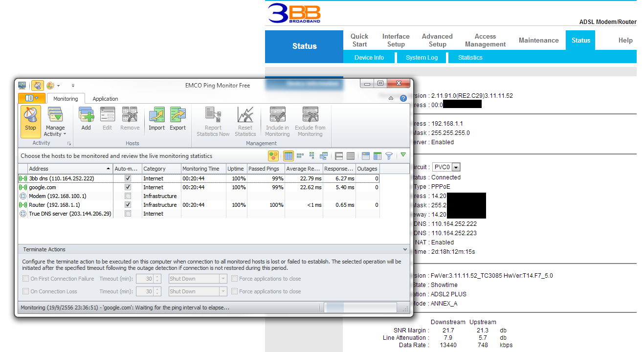Select the green list view icon
Viewport: 644px width, 352px height.
[x=312, y=156]
